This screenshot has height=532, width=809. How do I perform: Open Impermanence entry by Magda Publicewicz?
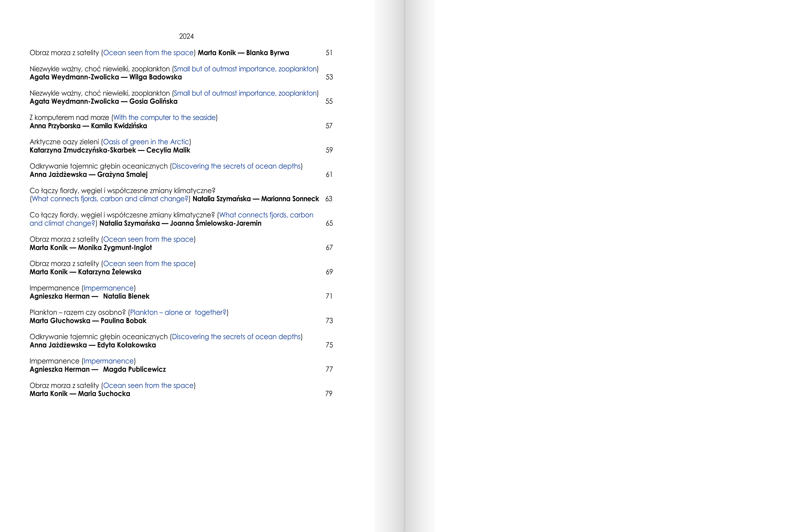click(108, 361)
